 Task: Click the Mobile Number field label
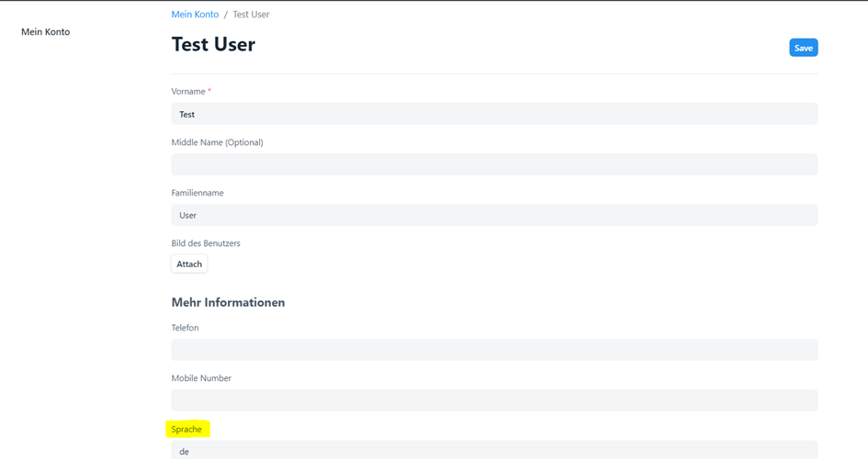click(x=201, y=378)
